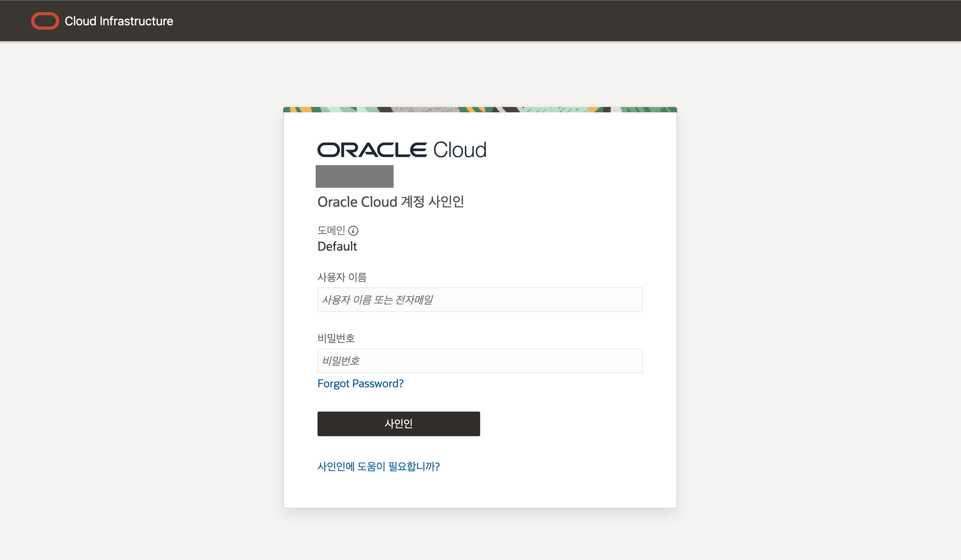Click the 'Oracle Cloud 계정 사인인' heading
Image resolution: width=961 pixels, height=560 pixels.
pos(390,202)
